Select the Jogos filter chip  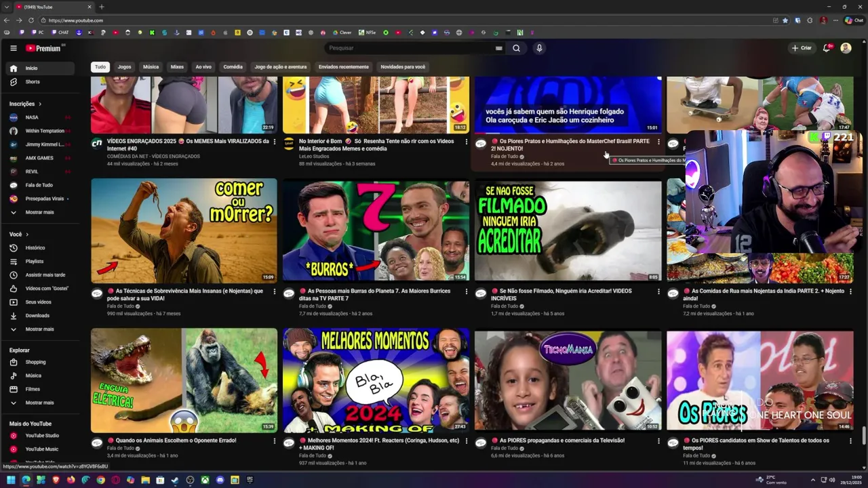(124, 67)
